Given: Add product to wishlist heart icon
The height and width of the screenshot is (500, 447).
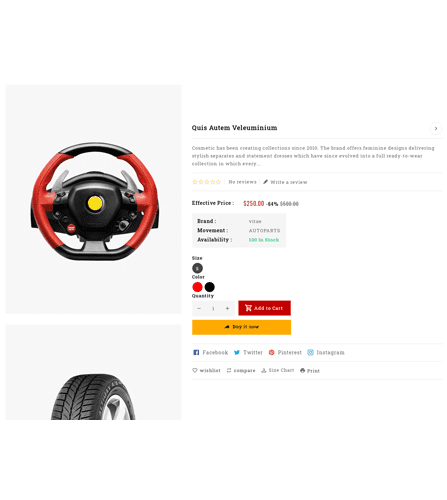Looking at the screenshot, I should point(195,370).
